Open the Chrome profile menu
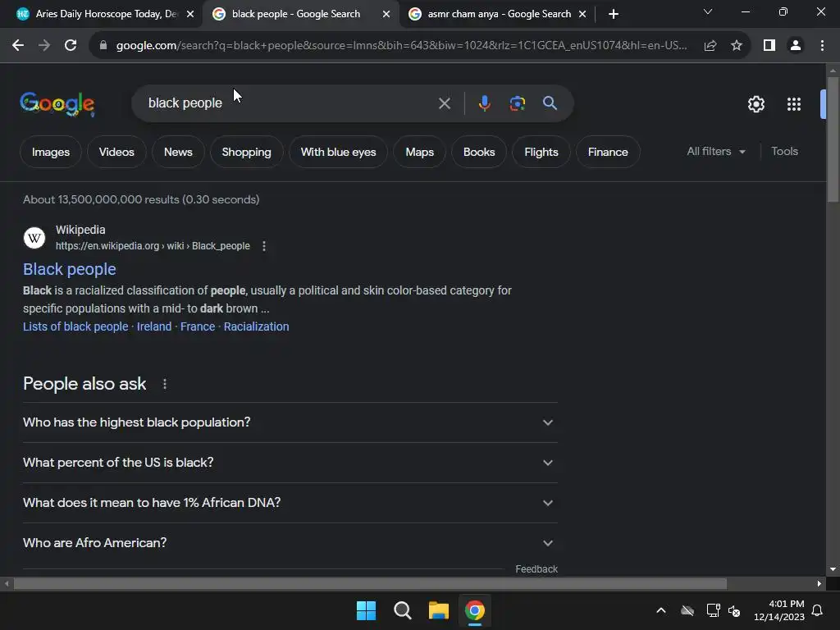Screen dimensions: 840x630 click(x=796, y=46)
